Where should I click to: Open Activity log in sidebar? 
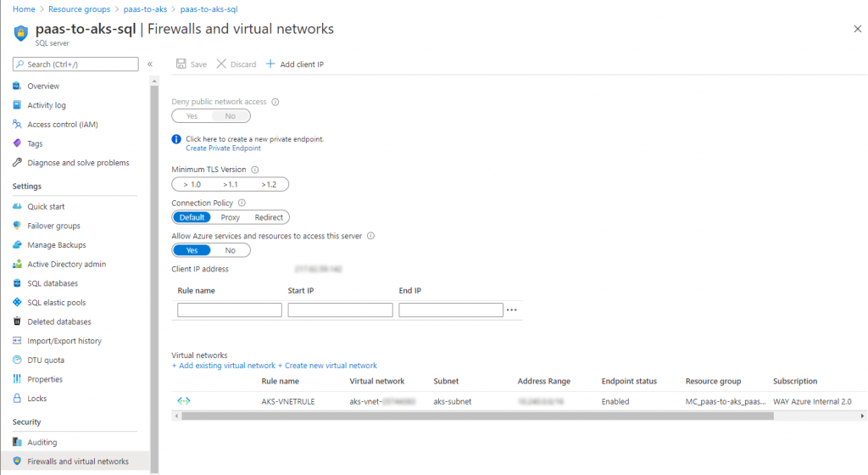47,105
